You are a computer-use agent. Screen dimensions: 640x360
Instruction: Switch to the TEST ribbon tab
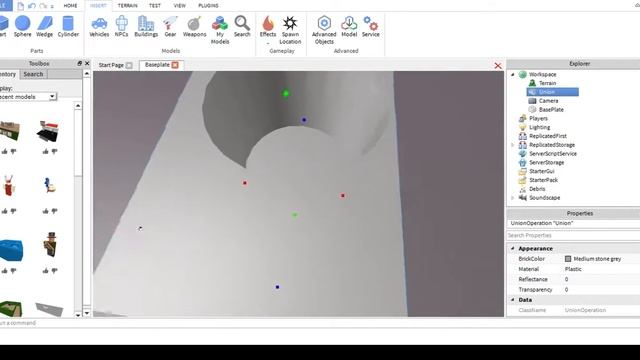(x=155, y=6)
